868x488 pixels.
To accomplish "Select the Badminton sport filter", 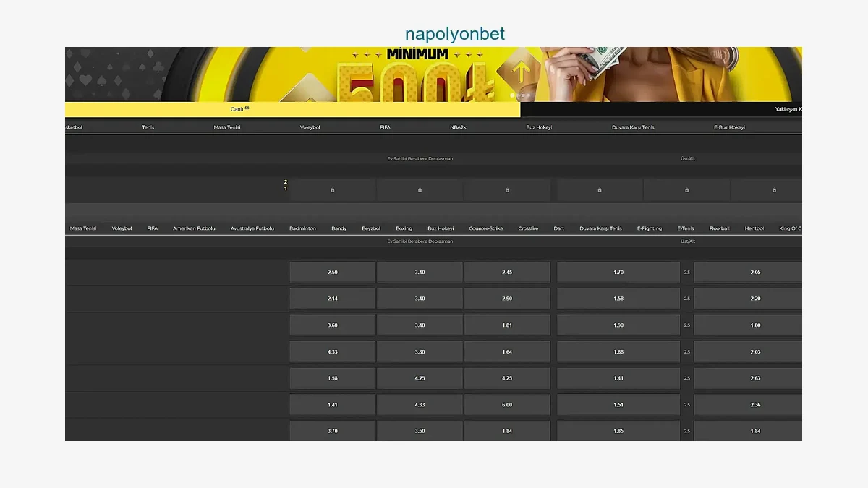I will [302, 228].
